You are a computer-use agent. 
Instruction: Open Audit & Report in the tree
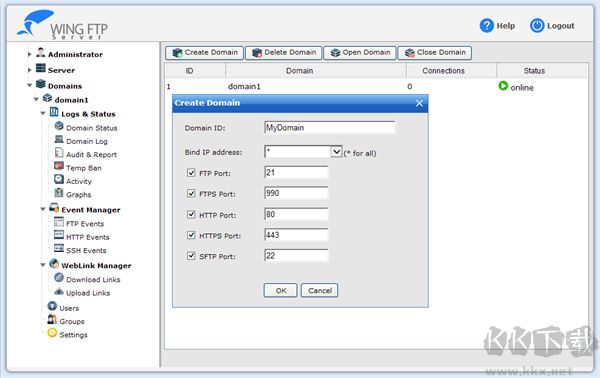click(91, 155)
